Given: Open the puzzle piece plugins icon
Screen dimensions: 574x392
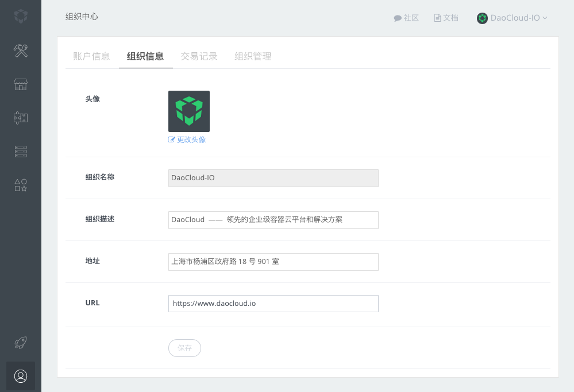Looking at the screenshot, I should [21, 118].
